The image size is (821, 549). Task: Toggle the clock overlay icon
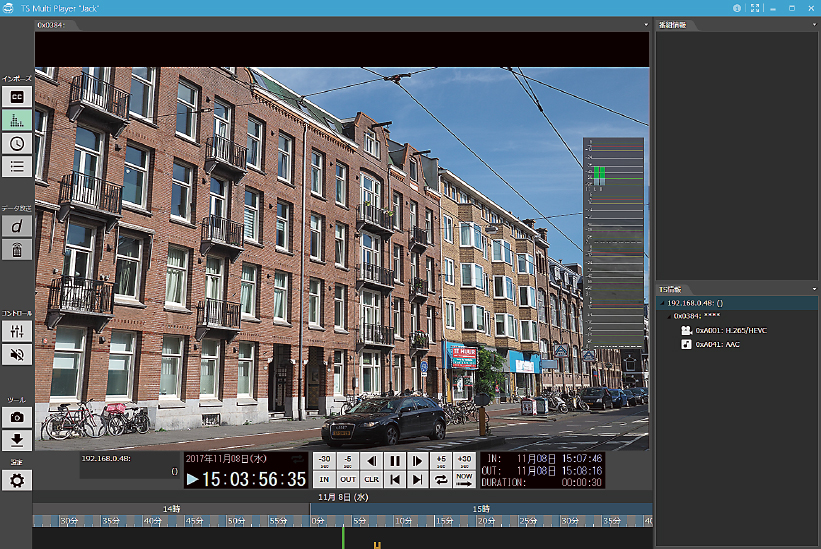[17, 143]
